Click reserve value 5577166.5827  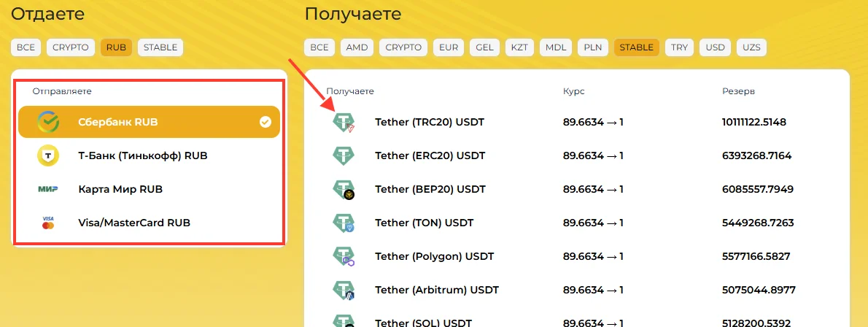756,257
